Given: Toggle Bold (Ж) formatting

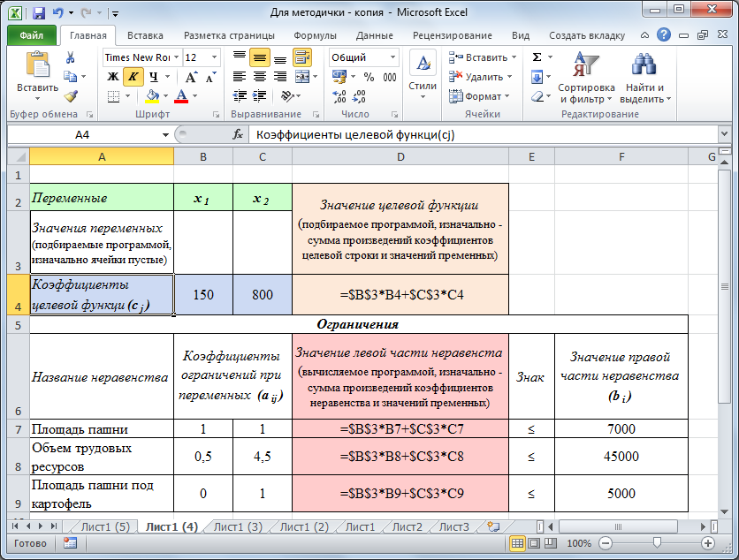Looking at the screenshot, I should (x=112, y=77).
